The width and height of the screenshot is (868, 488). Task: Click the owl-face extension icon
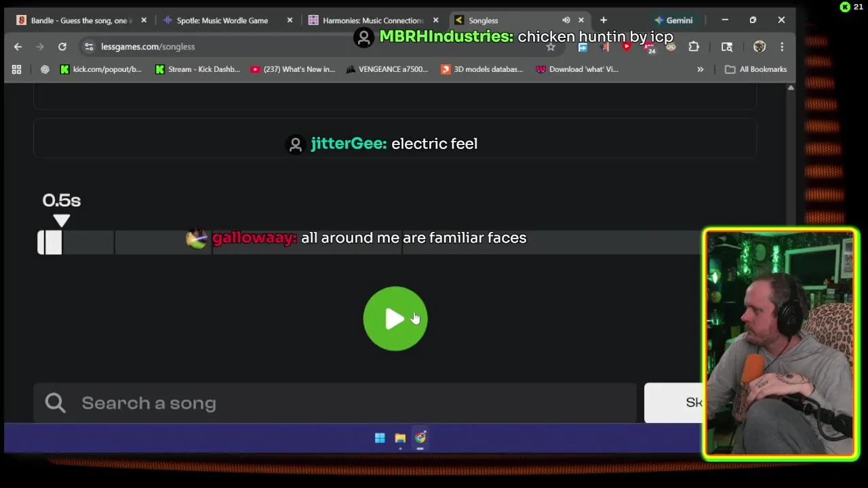(671, 47)
